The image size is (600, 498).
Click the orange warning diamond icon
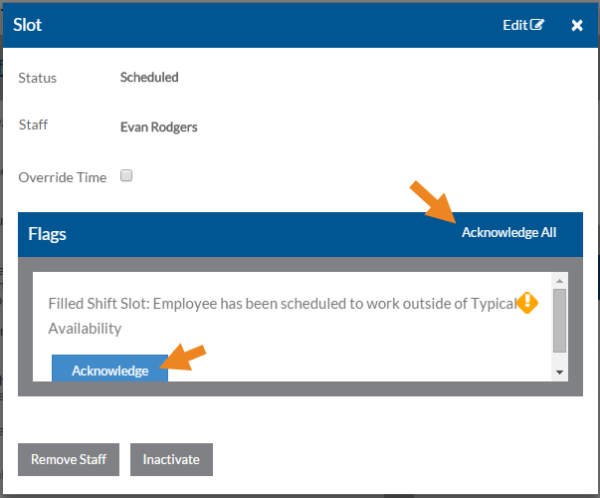(x=527, y=302)
